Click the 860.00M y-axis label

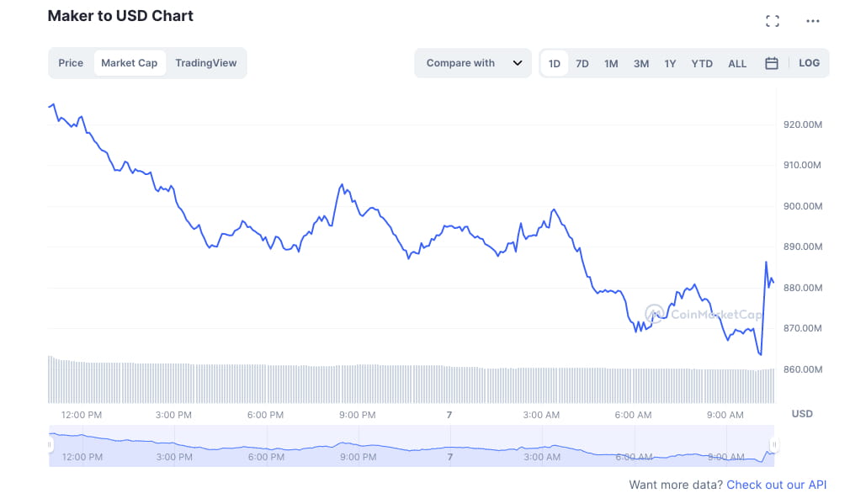tap(803, 369)
